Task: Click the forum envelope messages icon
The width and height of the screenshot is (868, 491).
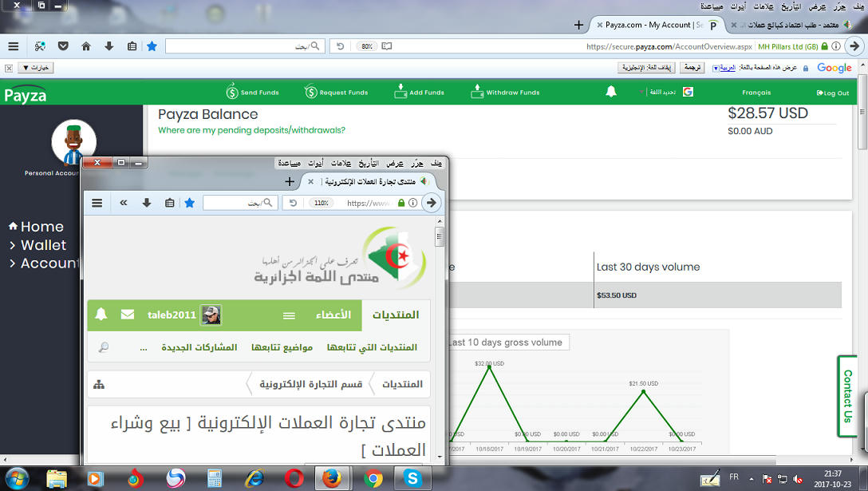Action: coord(128,315)
